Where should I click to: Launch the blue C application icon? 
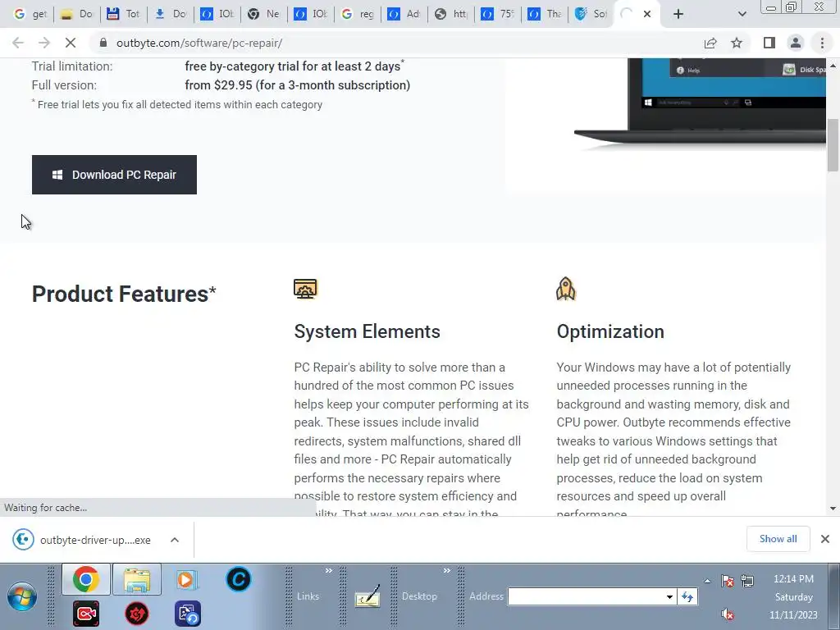click(x=239, y=580)
